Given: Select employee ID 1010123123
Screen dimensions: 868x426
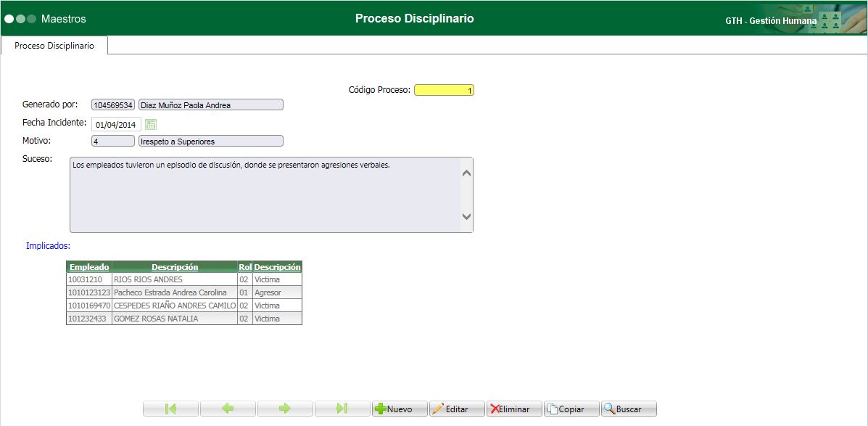Looking at the screenshot, I should 89,292.
